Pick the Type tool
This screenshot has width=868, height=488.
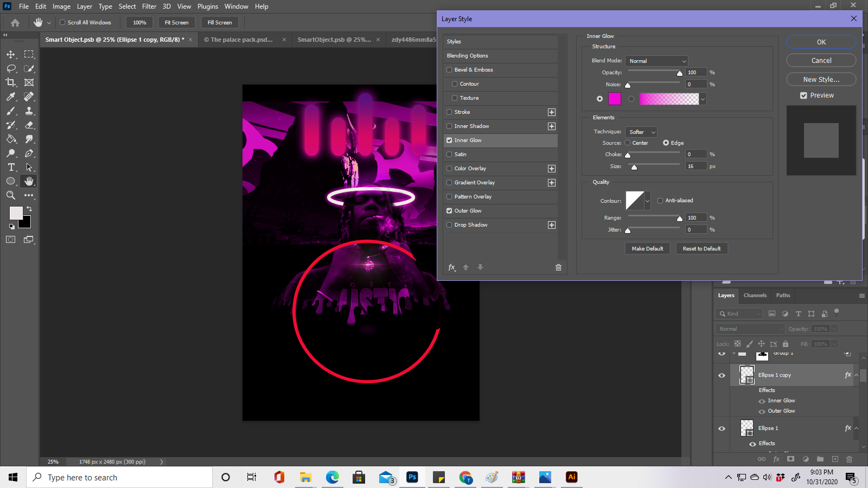(x=11, y=168)
